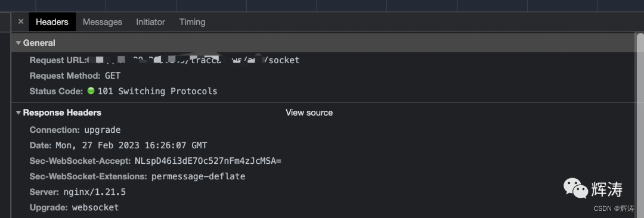Open the Timing tab
The image size is (644, 218).
tap(192, 22)
